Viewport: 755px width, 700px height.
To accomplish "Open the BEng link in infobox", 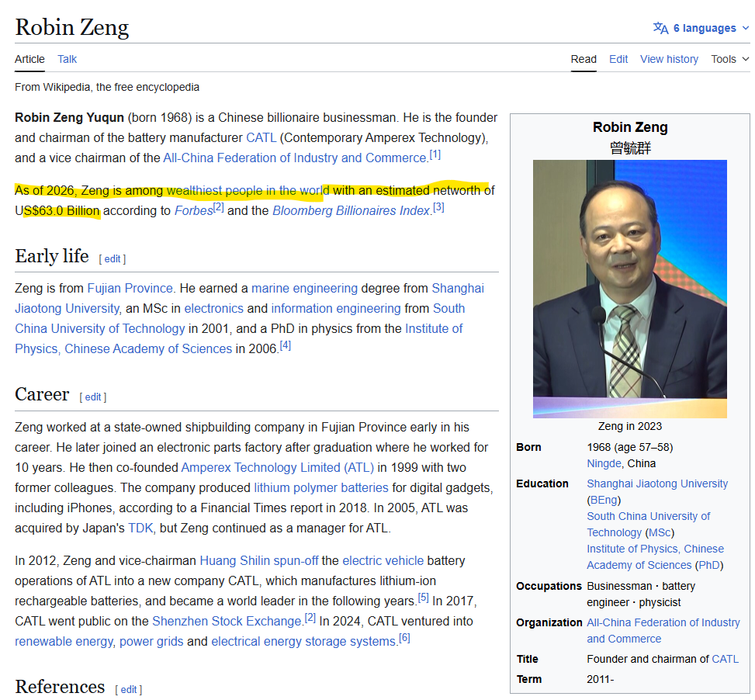I will (604, 501).
